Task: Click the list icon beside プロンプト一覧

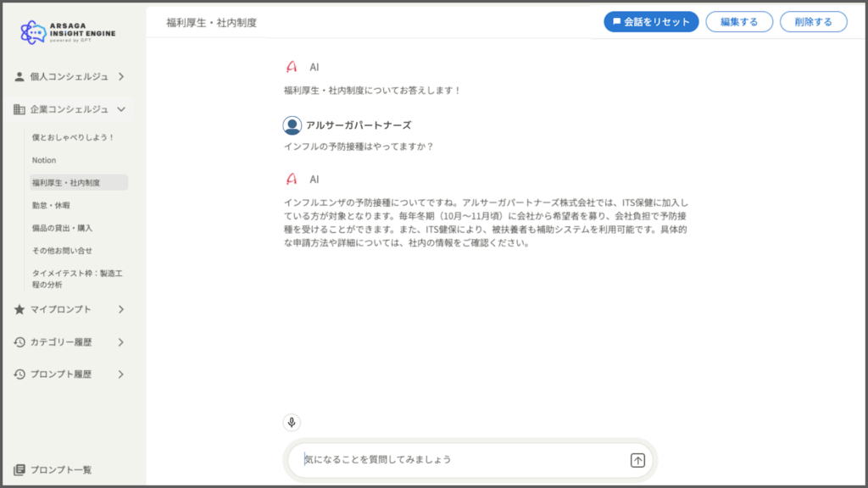Action: click(19, 470)
